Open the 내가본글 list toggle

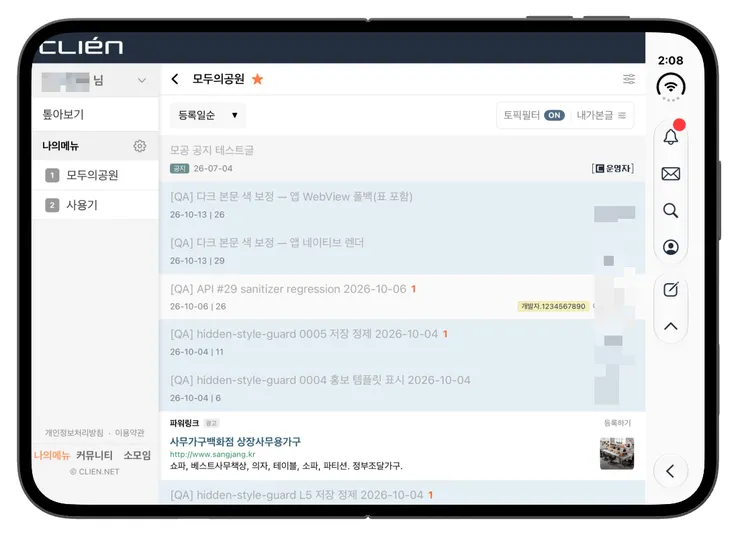pos(601,115)
